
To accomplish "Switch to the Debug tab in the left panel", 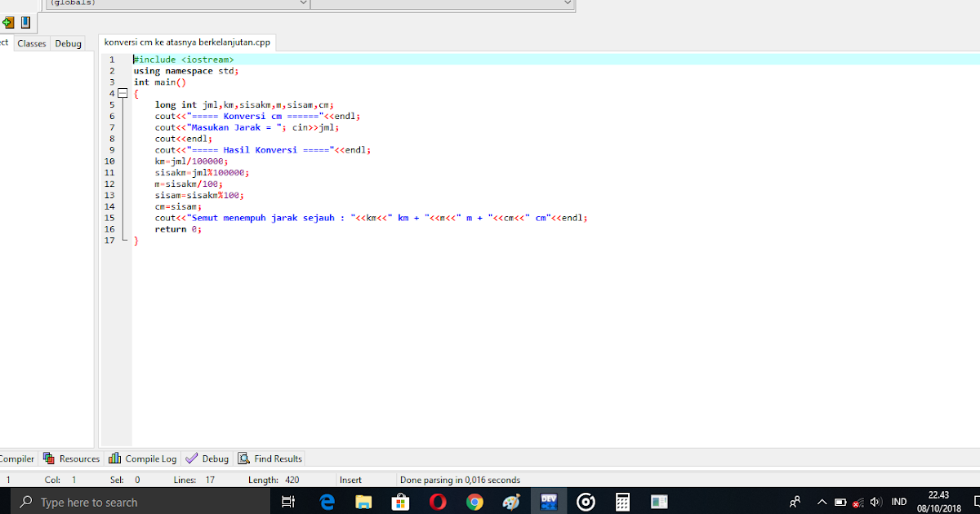I will coord(68,42).
